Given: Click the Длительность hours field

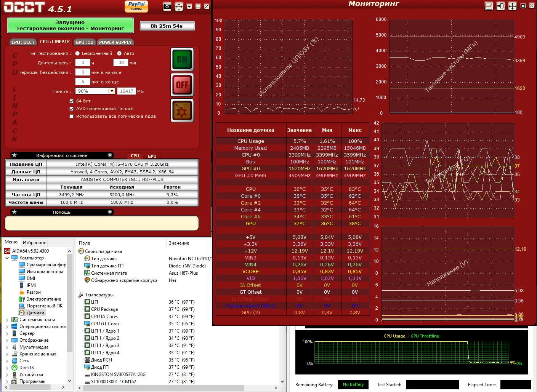Looking at the screenshot, I should tap(83, 62).
